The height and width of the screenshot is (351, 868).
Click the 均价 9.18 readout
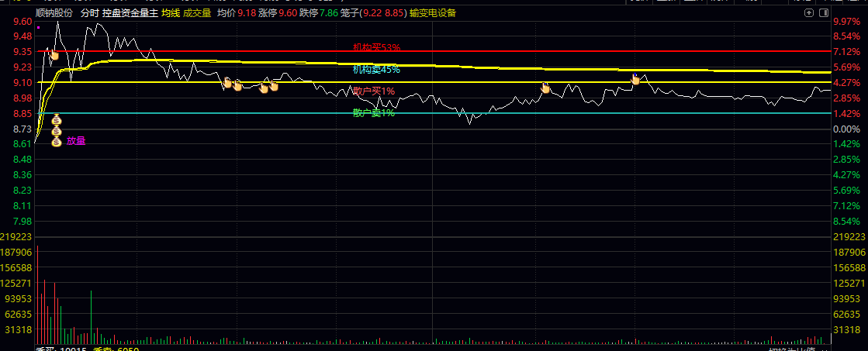click(x=236, y=13)
